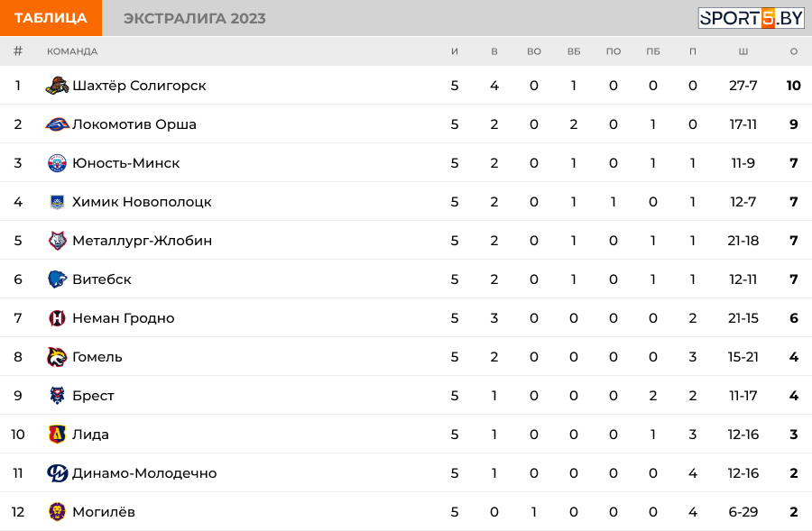Click the О points column header
The width and height of the screenshot is (812, 531).
pos(793,51)
